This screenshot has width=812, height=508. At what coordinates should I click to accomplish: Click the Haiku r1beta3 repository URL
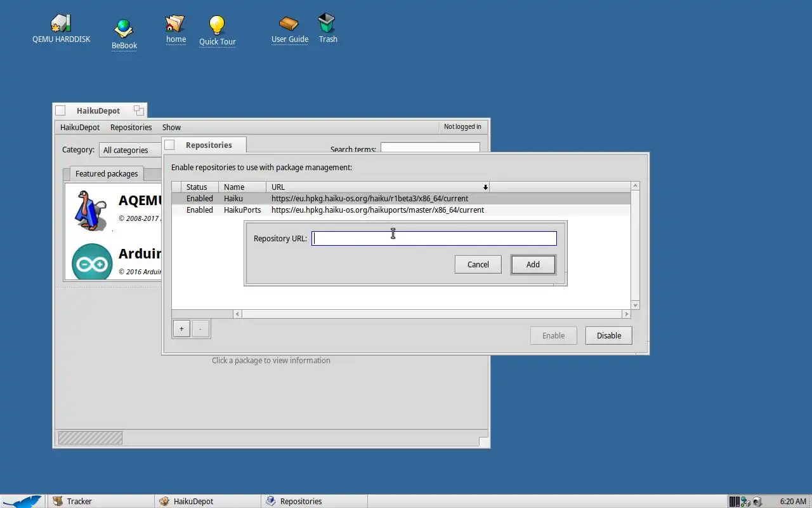click(370, 198)
